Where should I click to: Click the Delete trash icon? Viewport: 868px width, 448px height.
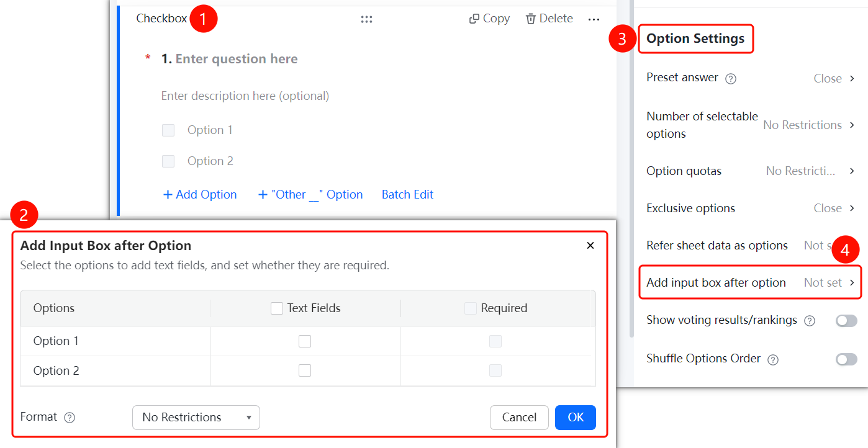click(531, 19)
